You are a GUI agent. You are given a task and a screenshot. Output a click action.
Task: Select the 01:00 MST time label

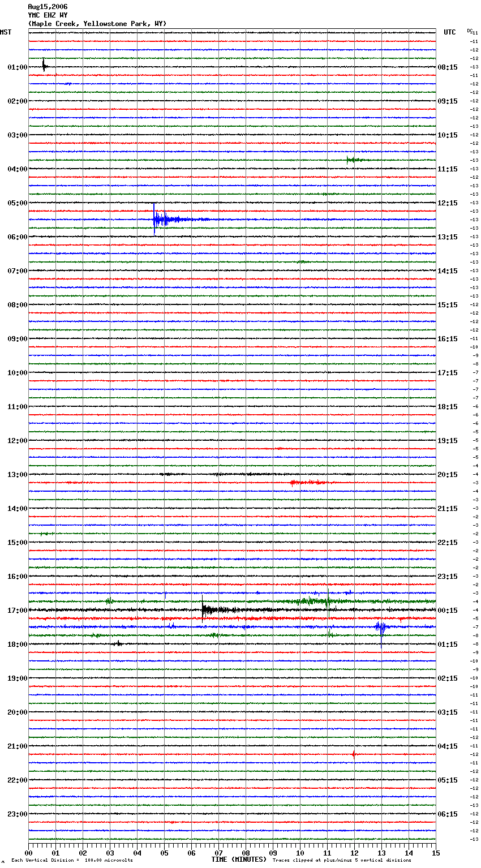[18, 67]
